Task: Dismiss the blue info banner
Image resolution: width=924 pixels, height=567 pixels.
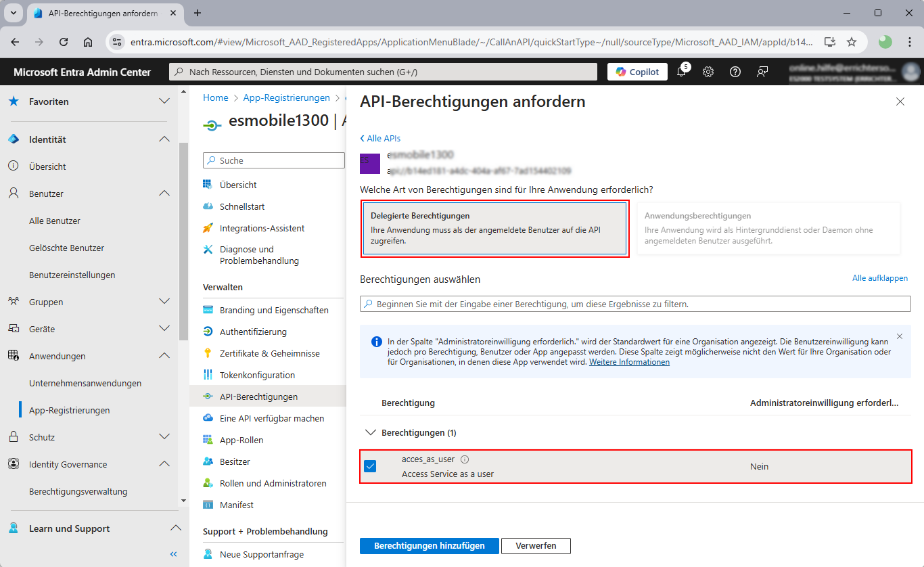Action: pyautogui.click(x=899, y=336)
